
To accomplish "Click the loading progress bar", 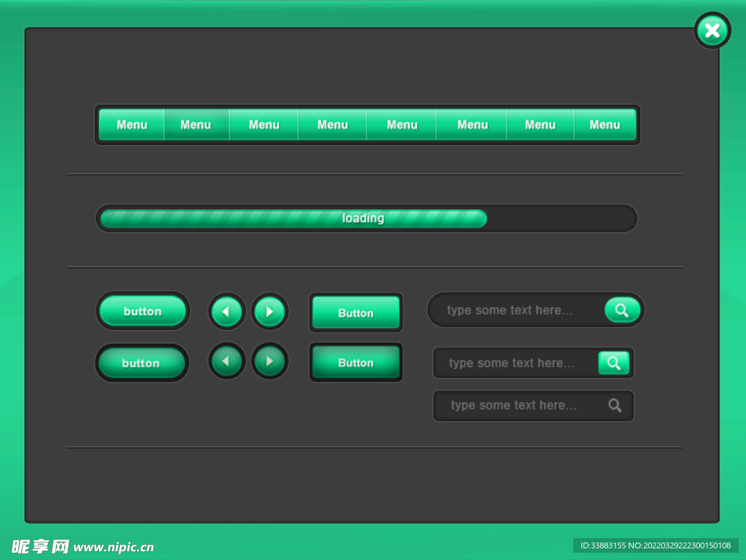I will tap(366, 218).
